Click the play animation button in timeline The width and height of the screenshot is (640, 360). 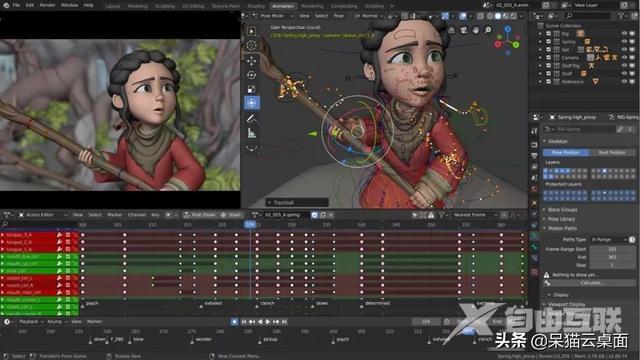pos(268,322)
